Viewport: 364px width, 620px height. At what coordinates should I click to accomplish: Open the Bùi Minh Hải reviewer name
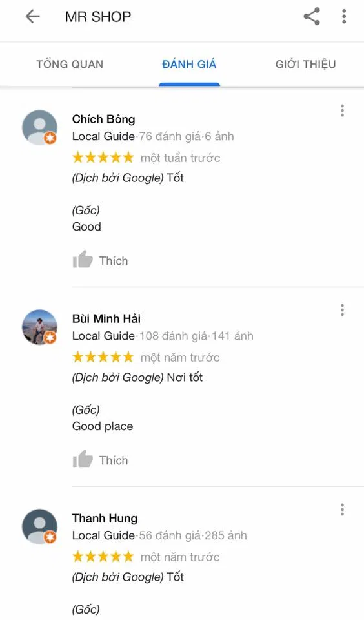106,318
